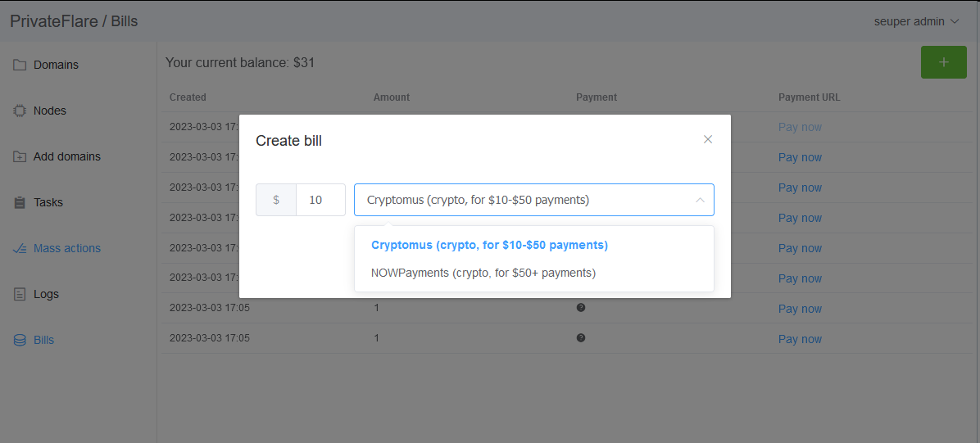Click the Tasks clipboard icon
This screenshot has width=980, height=443.
point(20,202)
